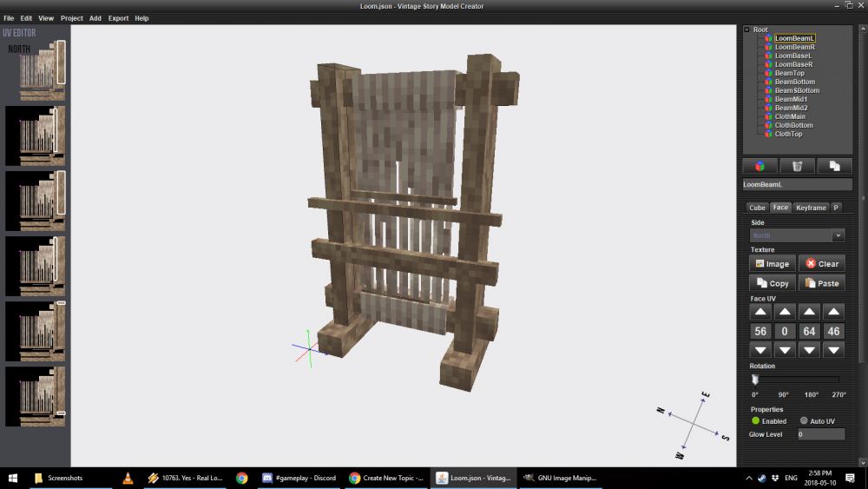Open the Project menu

(x=72, y=18)
